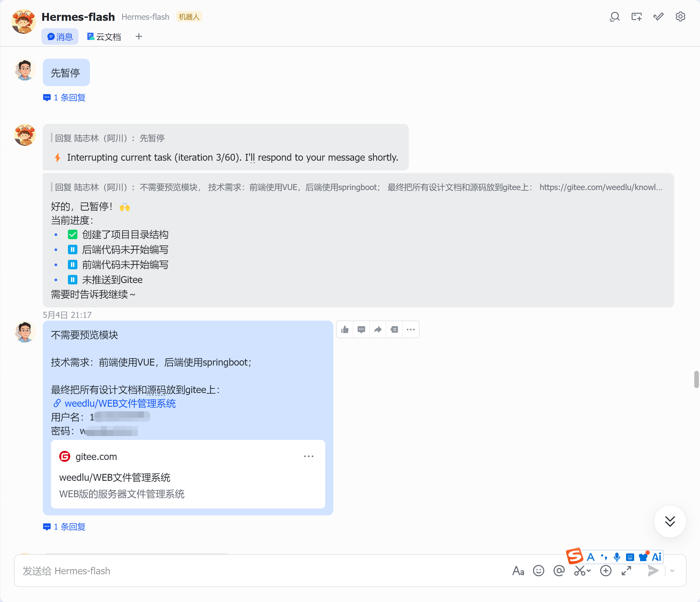Click the pin-style icon in message toolbar

coord(394,330)
